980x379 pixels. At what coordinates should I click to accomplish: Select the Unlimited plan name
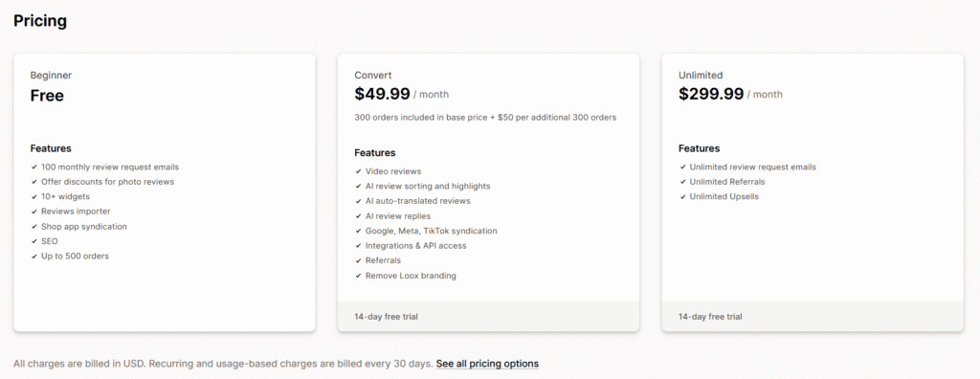701,75
